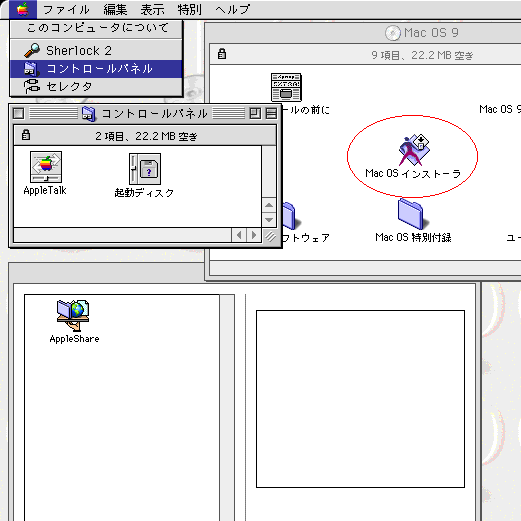Viewport: 521px width, 521px height.
Task: Toggle the collapse box of コントロールパネル window
Action: point(271,114)
